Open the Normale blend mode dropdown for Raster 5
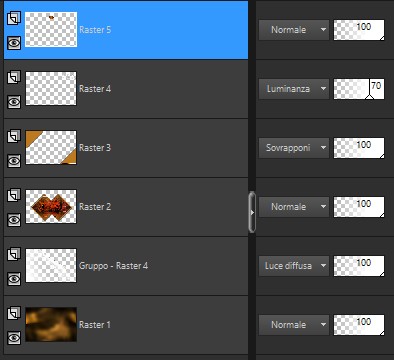The height and width of the screenshot is (360, 394). (x=294, y=30)
